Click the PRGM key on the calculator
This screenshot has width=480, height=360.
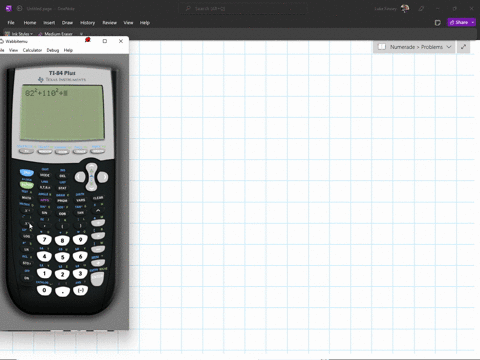62,201
